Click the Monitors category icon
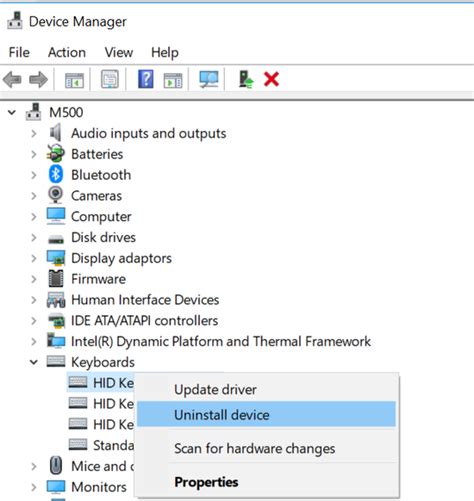Image resolution: width=474 pixels, height=501 pixels. [56, 487]
